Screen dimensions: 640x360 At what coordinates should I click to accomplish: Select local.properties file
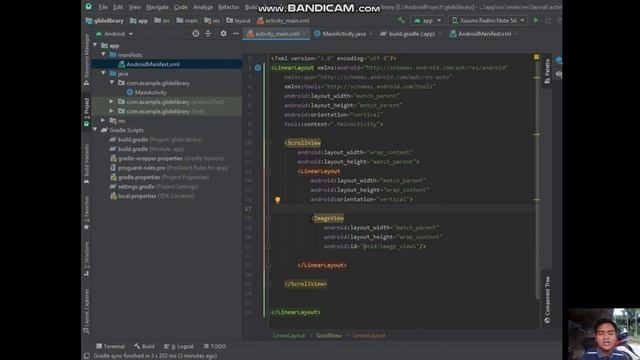point(152,196)
